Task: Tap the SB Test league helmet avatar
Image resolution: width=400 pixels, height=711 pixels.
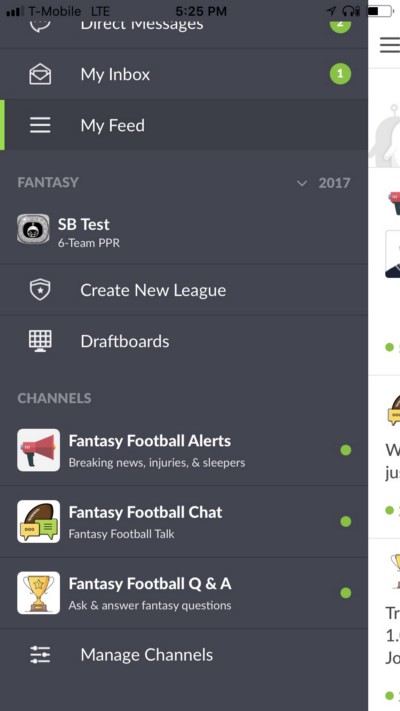Action: tap(33, 229)
